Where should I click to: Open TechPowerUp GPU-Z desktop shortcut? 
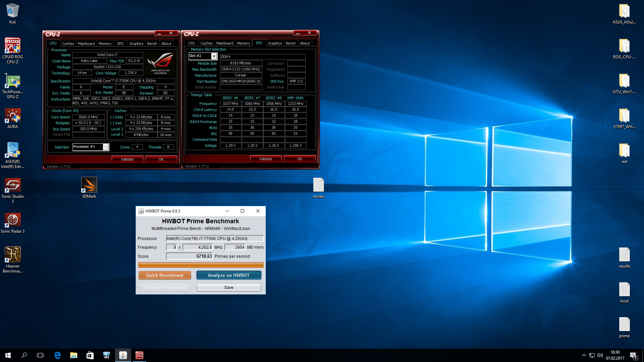[12, 85]
